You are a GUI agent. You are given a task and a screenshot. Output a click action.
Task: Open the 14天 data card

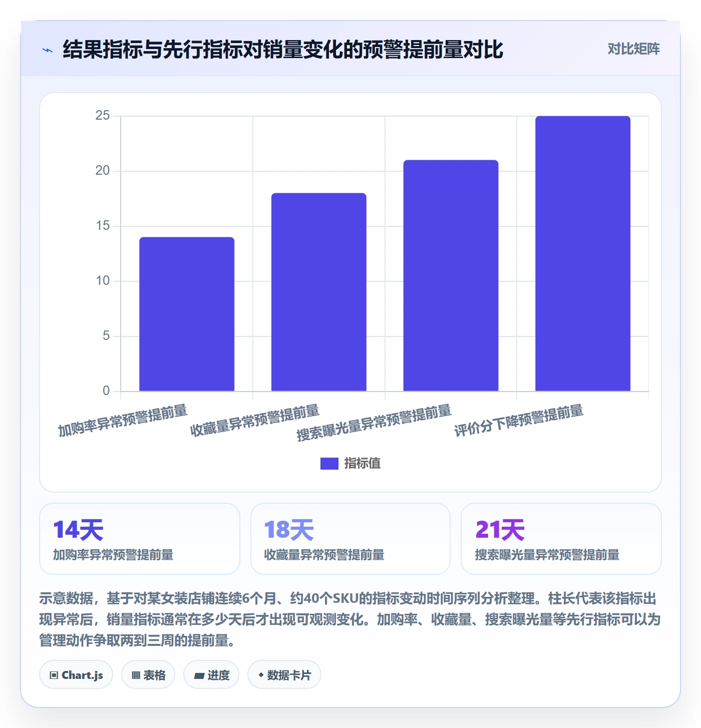140,539
